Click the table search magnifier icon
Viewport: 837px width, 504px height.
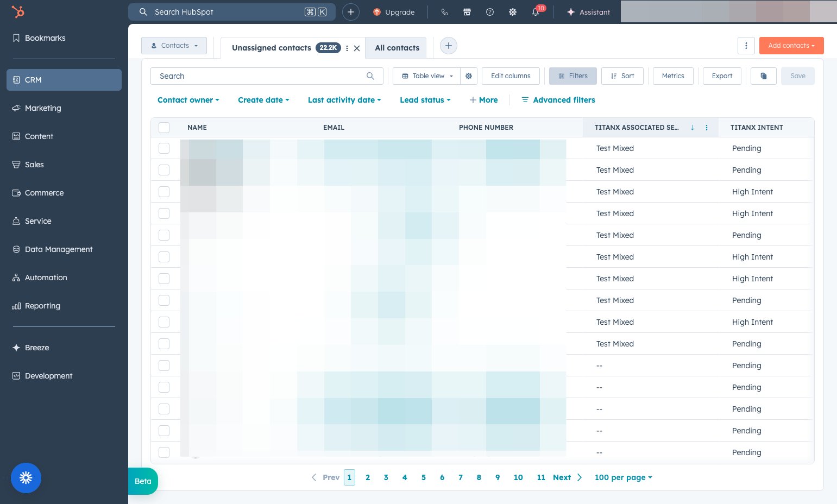370,76
